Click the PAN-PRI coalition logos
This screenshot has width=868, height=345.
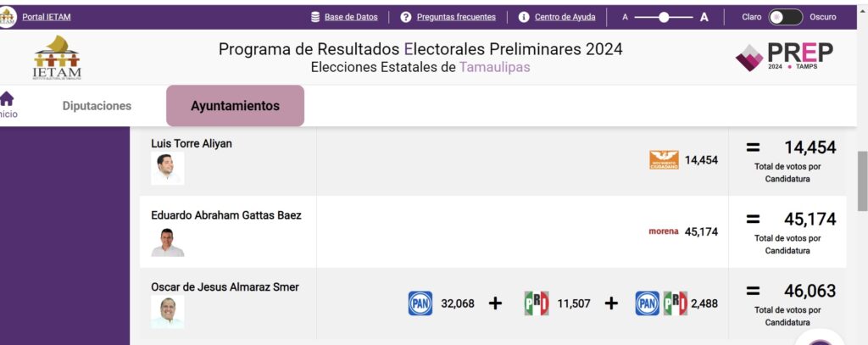[x=661, y=303]
